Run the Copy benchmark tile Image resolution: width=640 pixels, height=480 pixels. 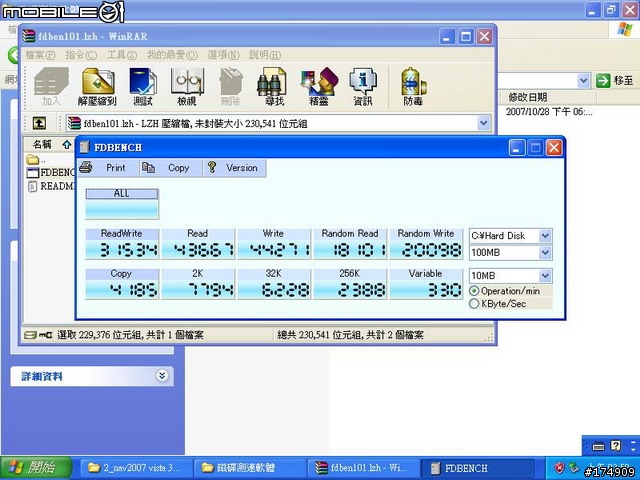(x=122, y=284)
